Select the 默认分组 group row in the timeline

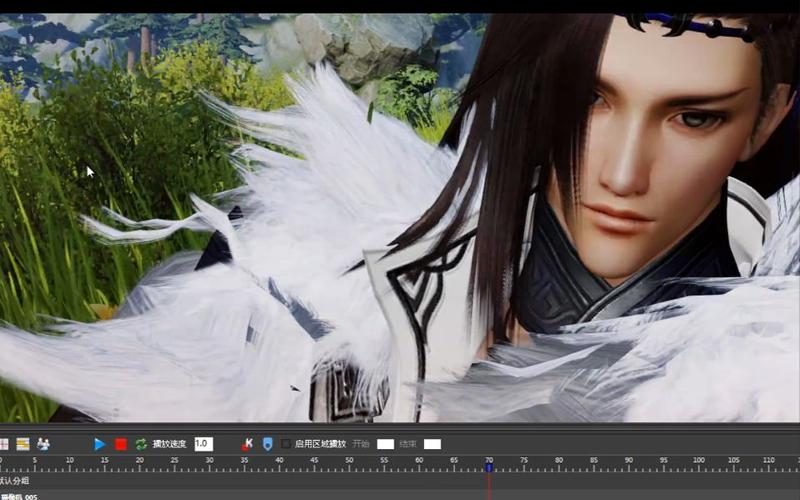point(400,481)
